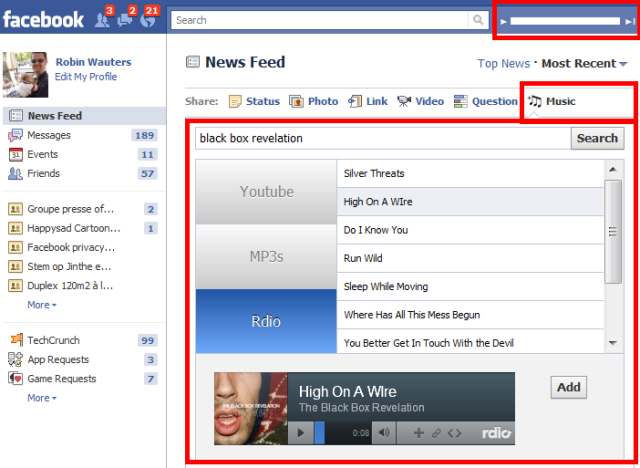The width and height of the screenshot is (640, 468).
Task: Click the Game Requests icon
Action: click(16, 379)
